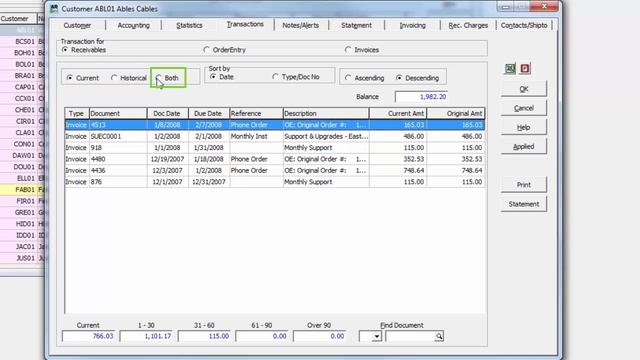Viewport: 640px width, 360px height.
Task: Click the Current Amt column header
Action: click(398, 113)
